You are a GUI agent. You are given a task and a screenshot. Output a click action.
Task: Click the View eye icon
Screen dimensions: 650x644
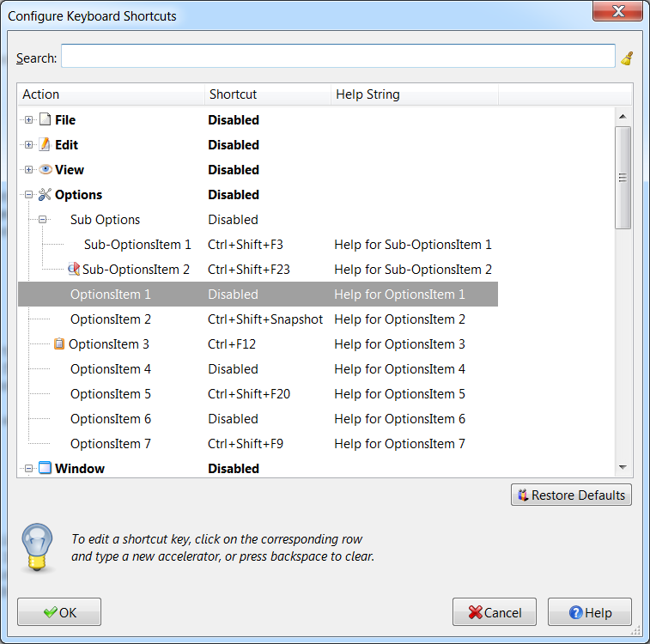[x=46, y=170]
